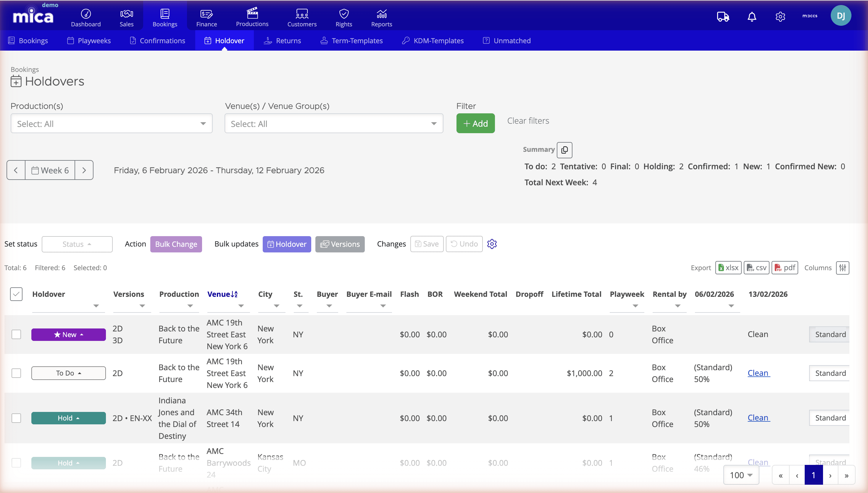
Task: Export the table as xlsx
Action: [728, 268]
